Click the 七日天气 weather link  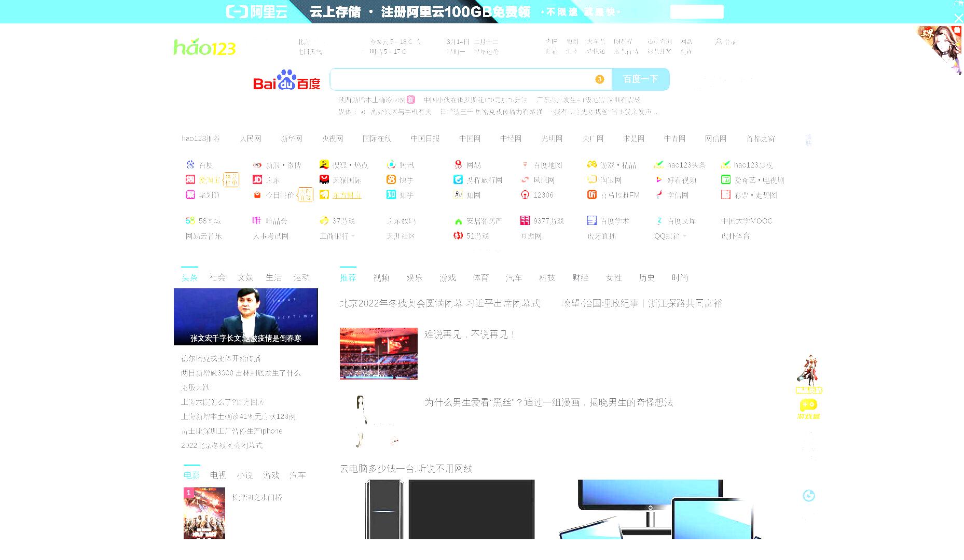[x=310, y=51]
